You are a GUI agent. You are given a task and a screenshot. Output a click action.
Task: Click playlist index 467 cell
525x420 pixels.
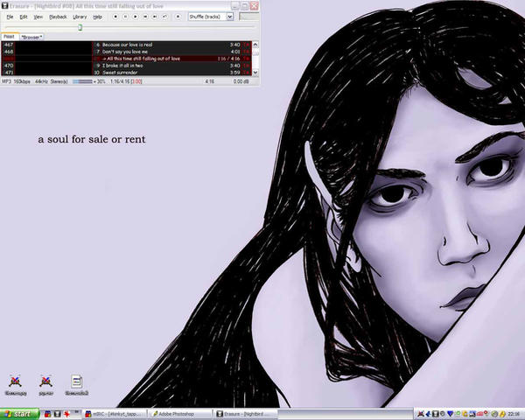point(9,45)
